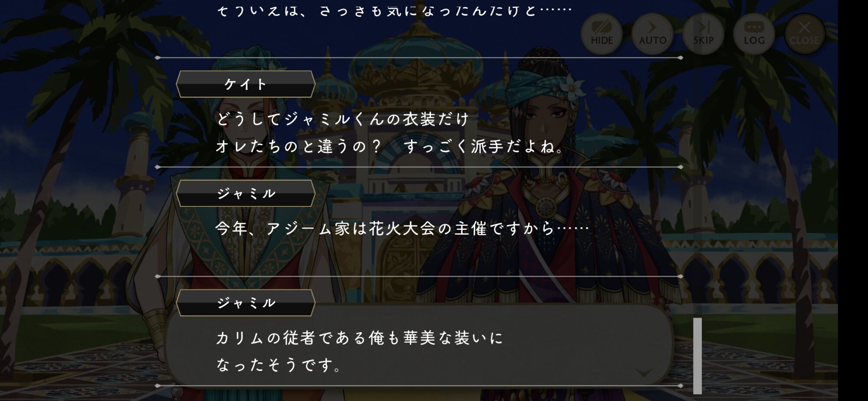Close the log with CLOSE button
The height and width of the screenshot is (401, 868).
tap(804, 33)
